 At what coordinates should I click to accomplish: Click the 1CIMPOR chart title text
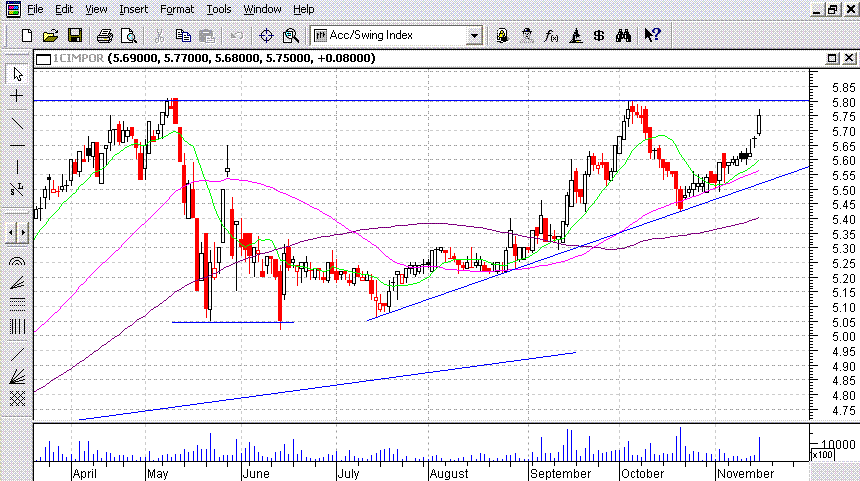tap(78, 58)
